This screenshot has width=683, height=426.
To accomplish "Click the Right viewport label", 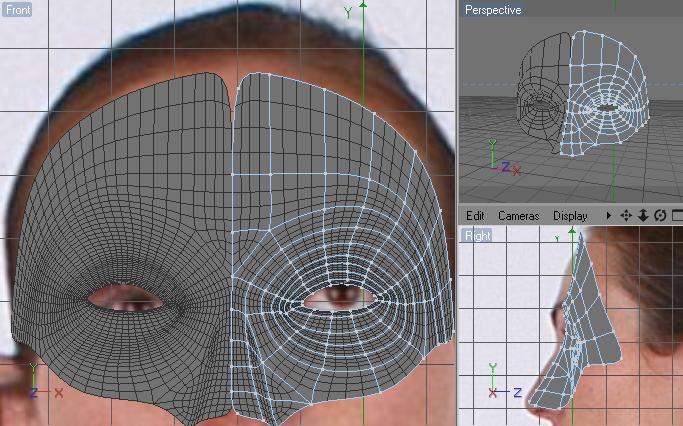I will coord(477,236).
